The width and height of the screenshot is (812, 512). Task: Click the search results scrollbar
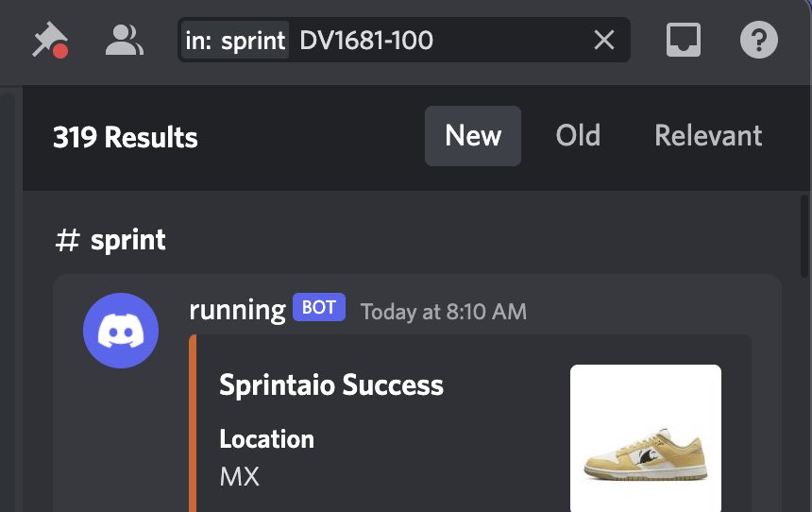coord(804,236)
